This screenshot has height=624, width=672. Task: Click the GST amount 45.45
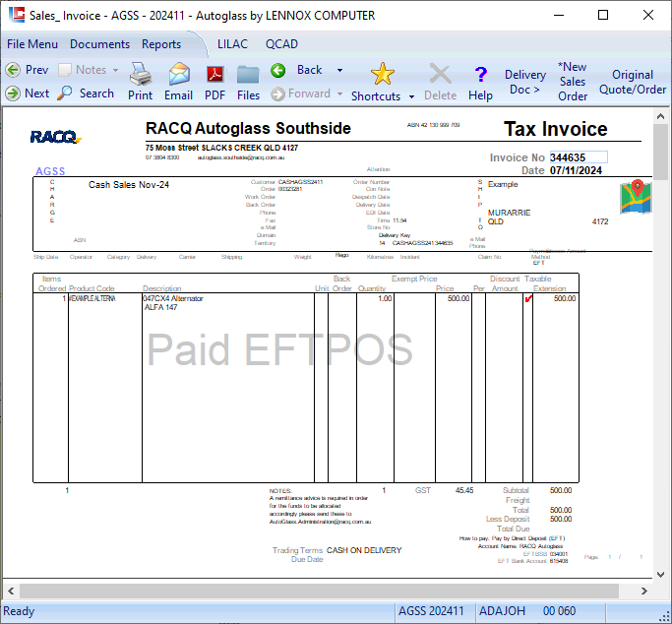coord(464,490)
